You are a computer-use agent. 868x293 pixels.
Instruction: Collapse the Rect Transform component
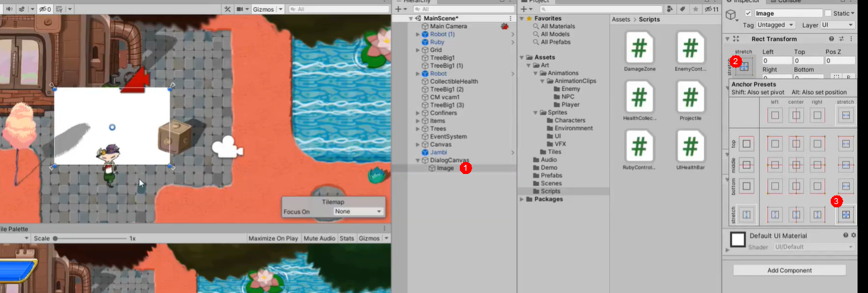point(727,39)
